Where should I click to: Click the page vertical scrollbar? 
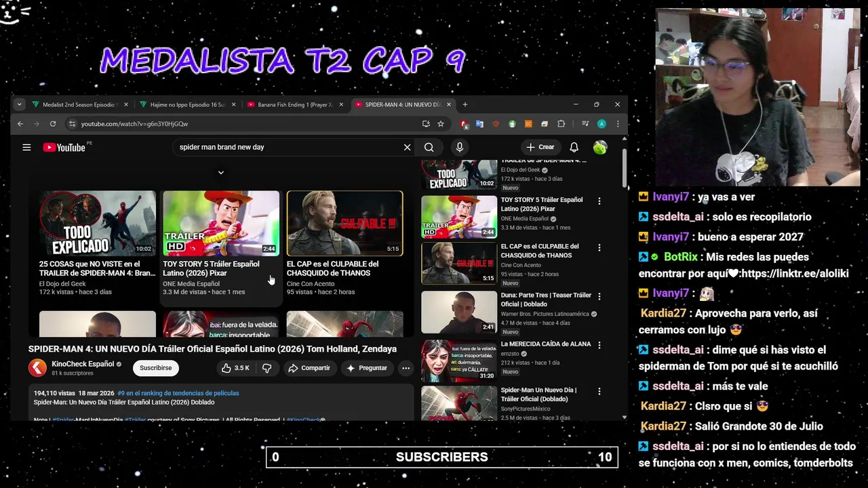(625, 167)
